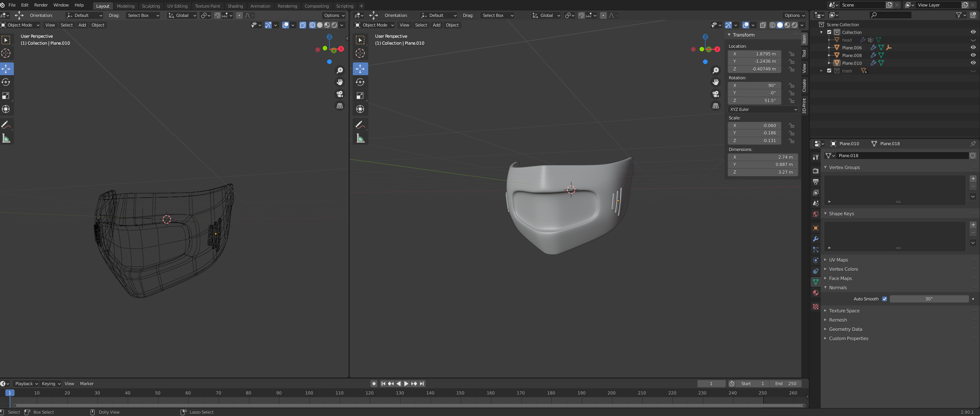Open the Material properties tab

(815, 293)
